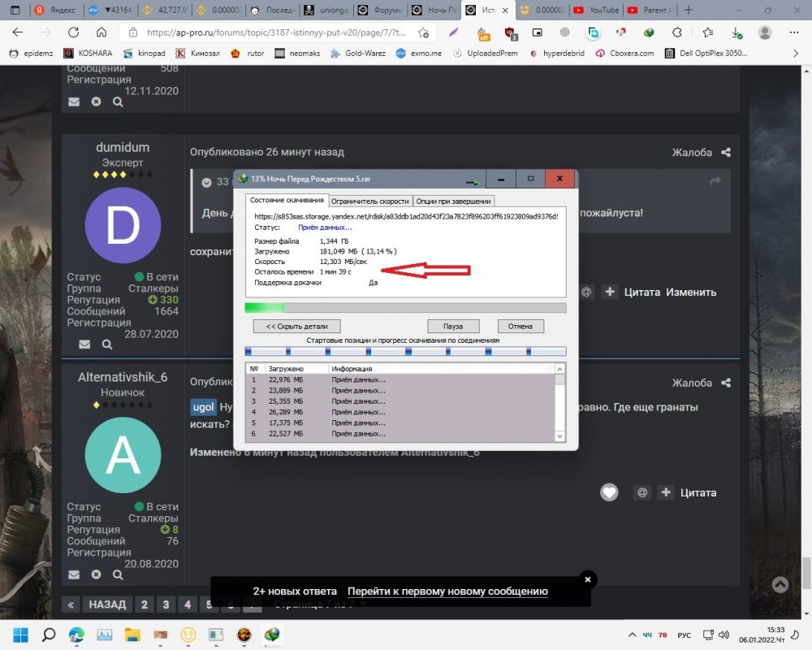Hide download details with Скрыть детали button
This screenshot has width=812, height=650.
pos(291,327)
